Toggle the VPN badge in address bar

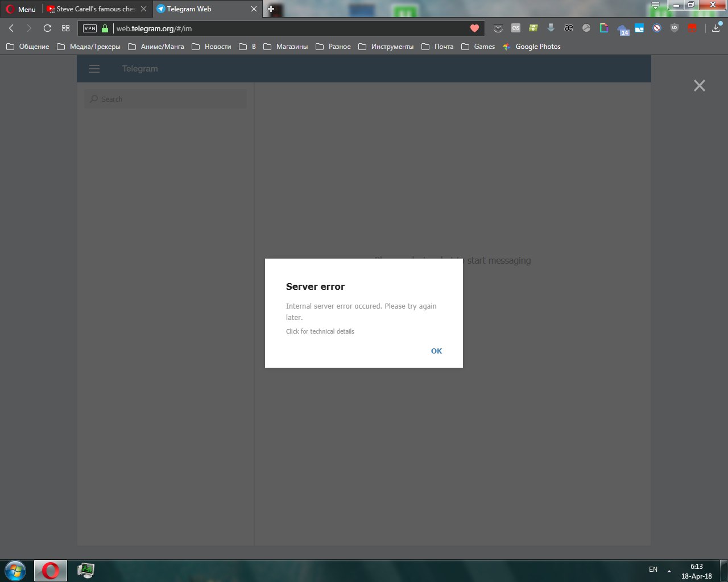90,28
